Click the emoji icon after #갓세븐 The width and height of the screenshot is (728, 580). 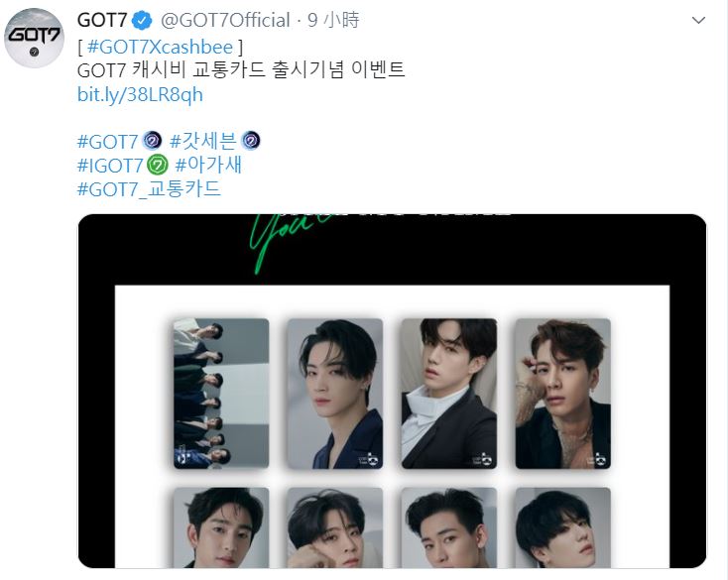251,140
